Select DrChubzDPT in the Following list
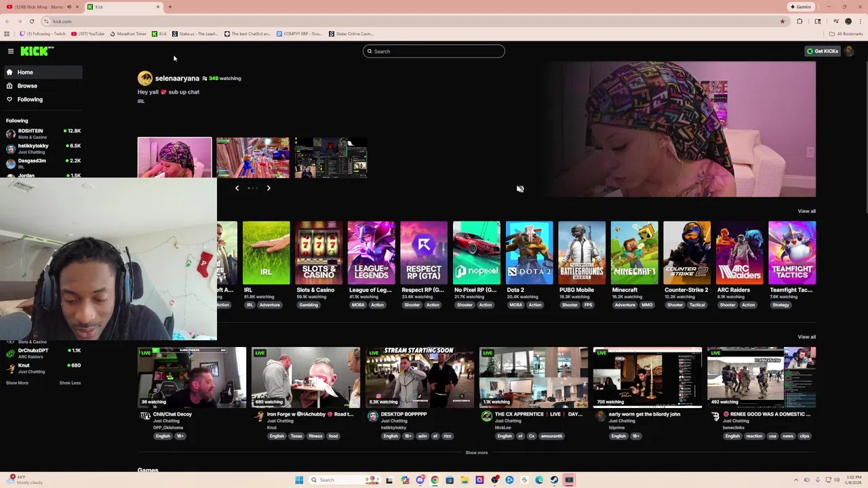The width and height of the screenshot is (868, 488). 43,353
